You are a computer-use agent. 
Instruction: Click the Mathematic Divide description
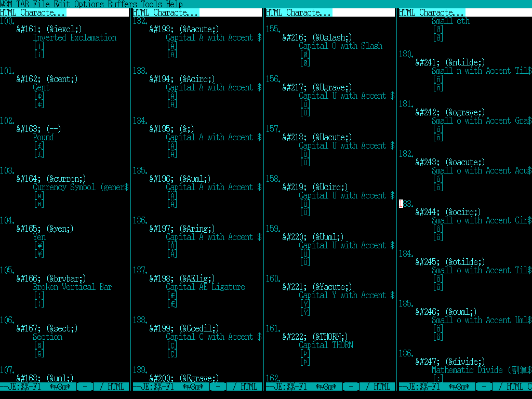482,370
